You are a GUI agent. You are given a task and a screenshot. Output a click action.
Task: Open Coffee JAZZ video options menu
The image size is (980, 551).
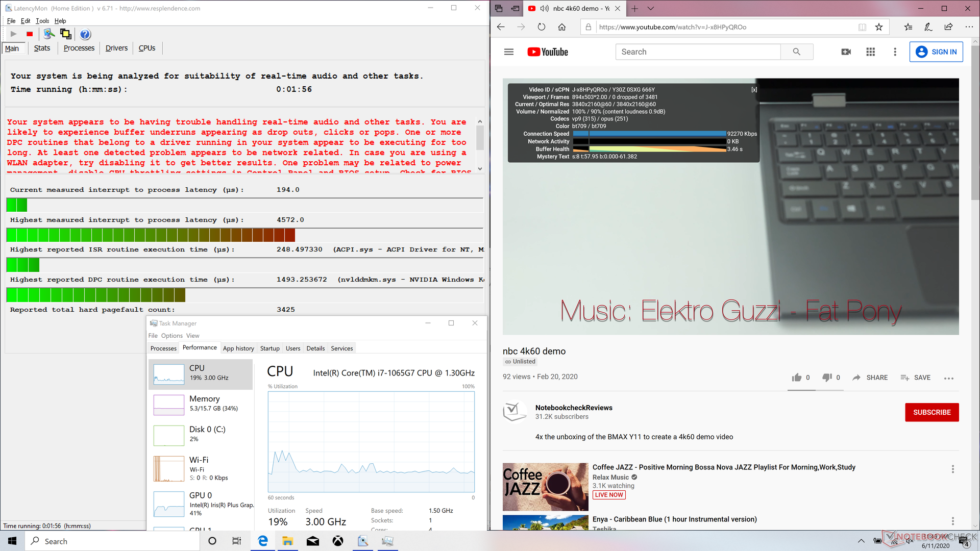[x=952, y=469]
